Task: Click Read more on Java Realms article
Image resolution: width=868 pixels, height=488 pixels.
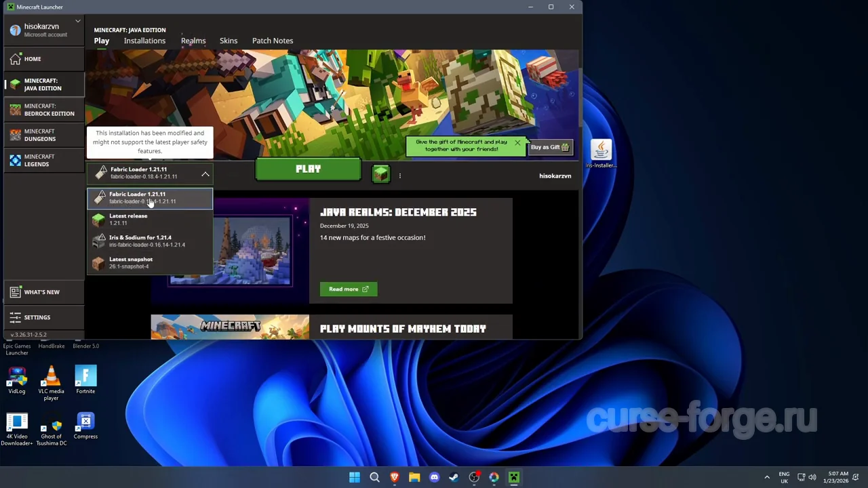Action: tap(349, 289)
